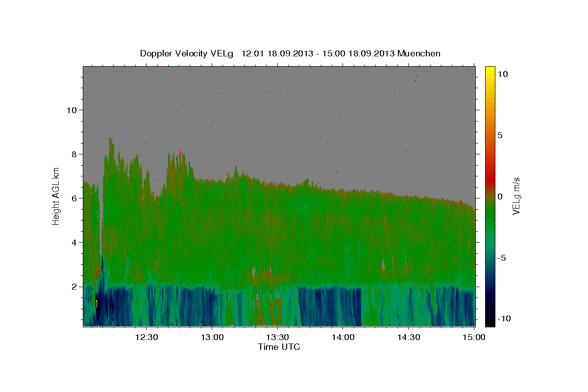Click the colorbar tick label 10 at top
This screenshot has height=392, width=588.
click(503, 74)
